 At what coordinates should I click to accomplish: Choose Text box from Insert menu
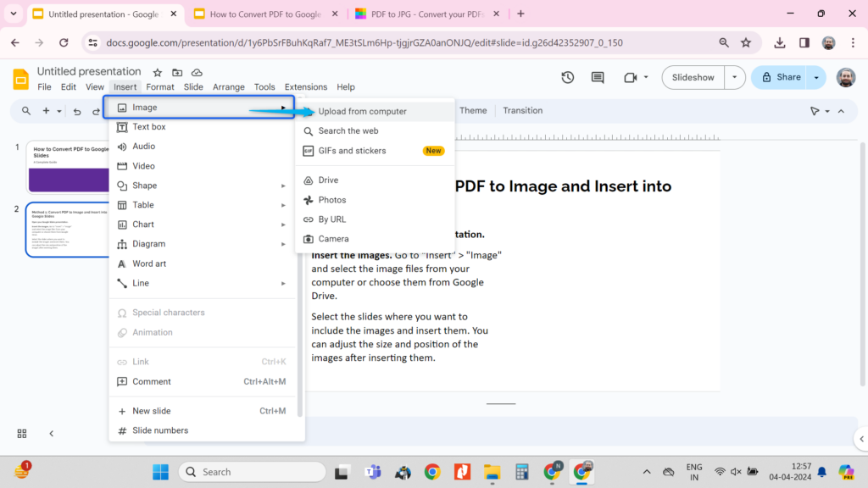click(149, 127)
